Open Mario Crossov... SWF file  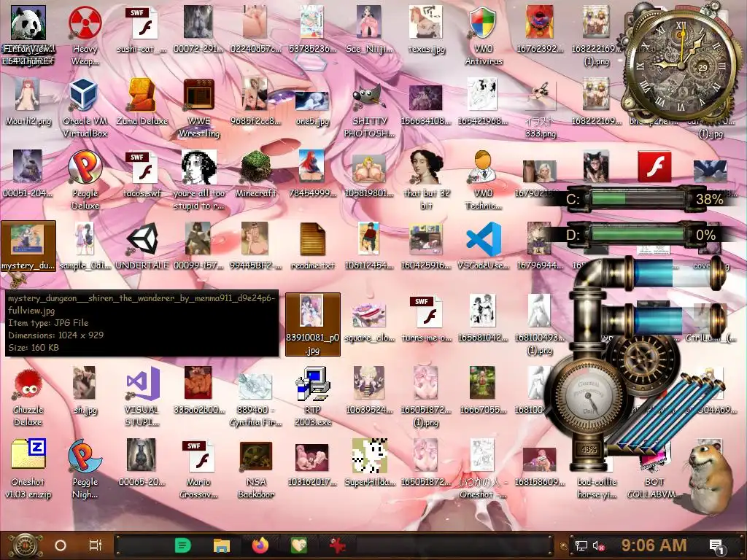point(198,470)
